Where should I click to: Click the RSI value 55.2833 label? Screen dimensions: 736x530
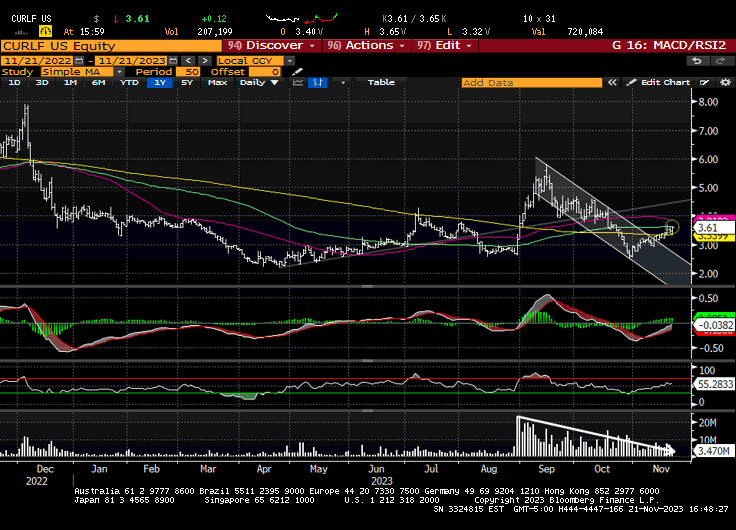click(x=714, y=384)
